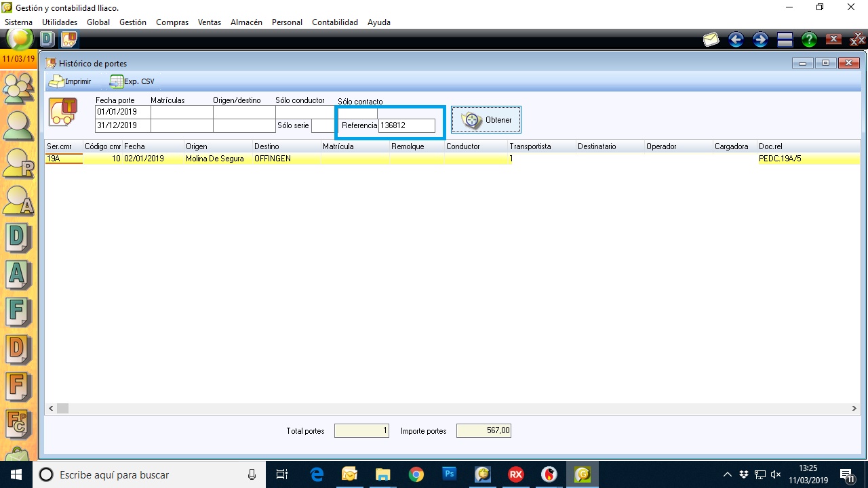Open the Global menu
This screenshot has height=488, width=868.
click(x=98, y=22)
